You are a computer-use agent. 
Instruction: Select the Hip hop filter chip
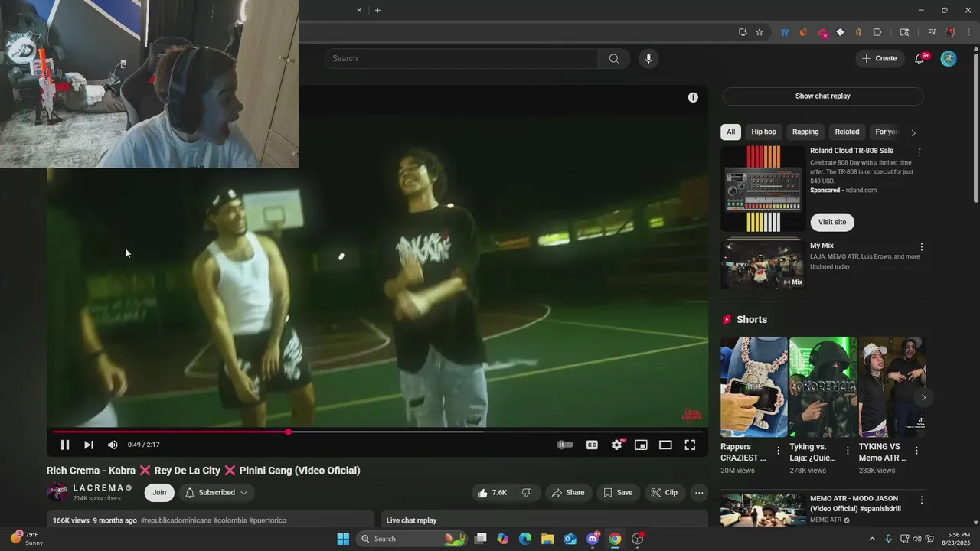coord(763,132)
